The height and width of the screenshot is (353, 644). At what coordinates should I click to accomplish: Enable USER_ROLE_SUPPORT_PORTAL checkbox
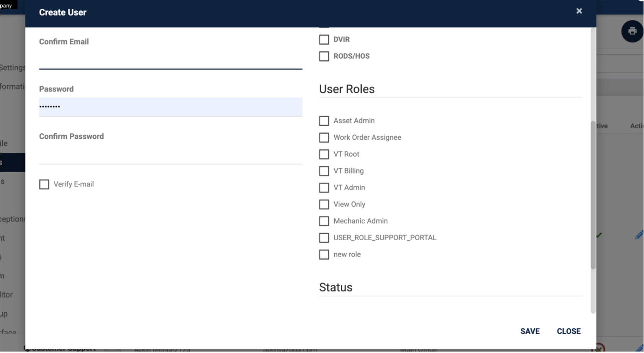pyautogui.click(x=324, y=238)
